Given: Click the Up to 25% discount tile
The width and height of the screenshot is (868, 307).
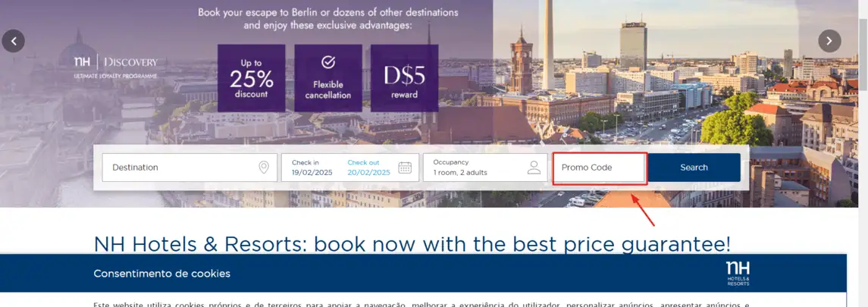Looking at the screenshot, I should tap(252, 79).
